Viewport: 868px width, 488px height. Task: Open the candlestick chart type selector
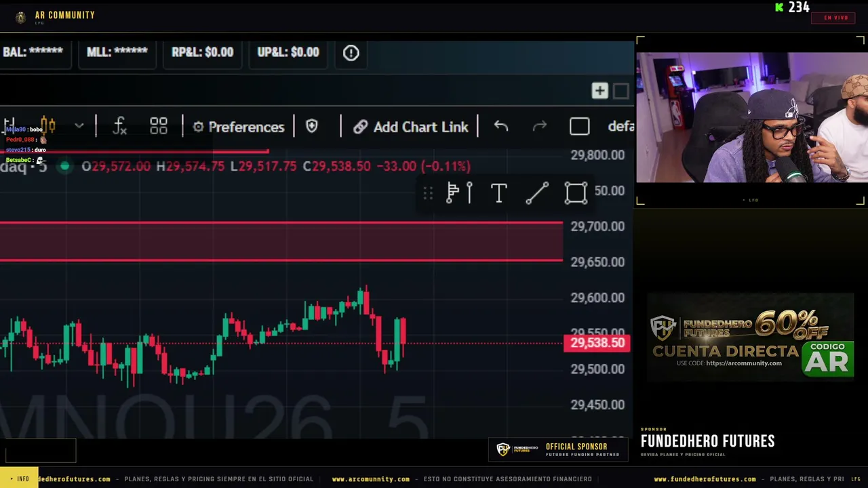coord(48,126)
